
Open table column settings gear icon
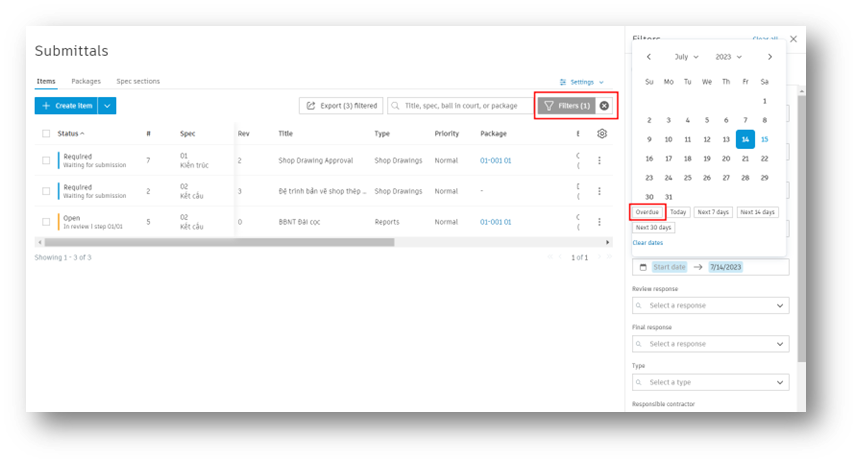602,134
